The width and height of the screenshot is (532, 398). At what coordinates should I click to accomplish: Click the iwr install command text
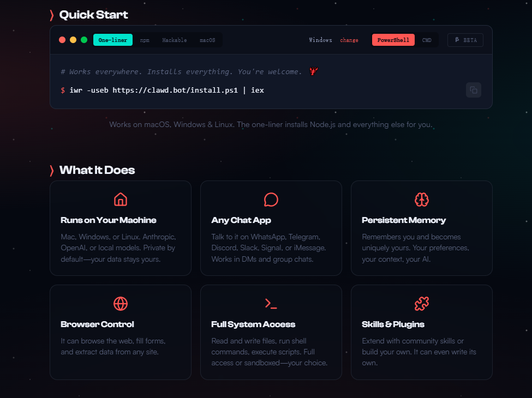pos(166,90)
